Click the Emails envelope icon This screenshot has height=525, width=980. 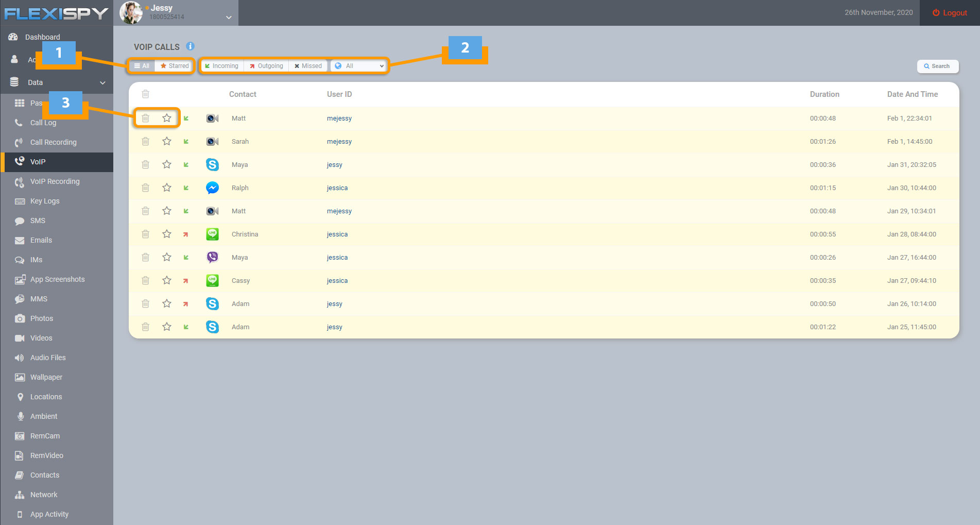tap(20, 241)
